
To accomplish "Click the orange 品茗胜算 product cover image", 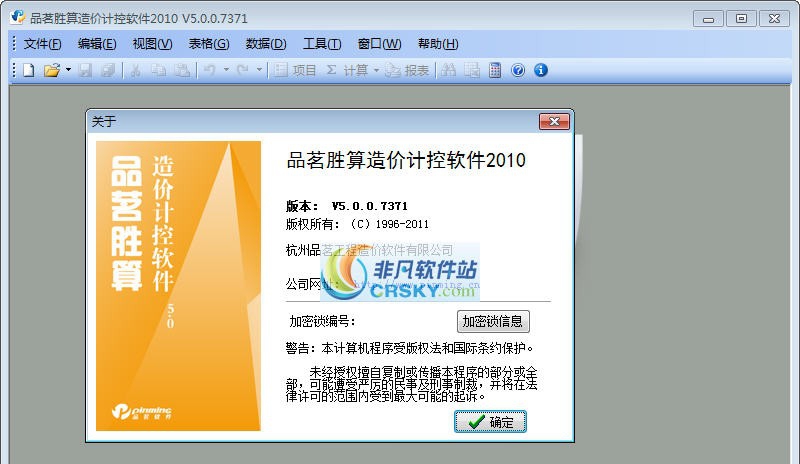I will tap(178, 286).
